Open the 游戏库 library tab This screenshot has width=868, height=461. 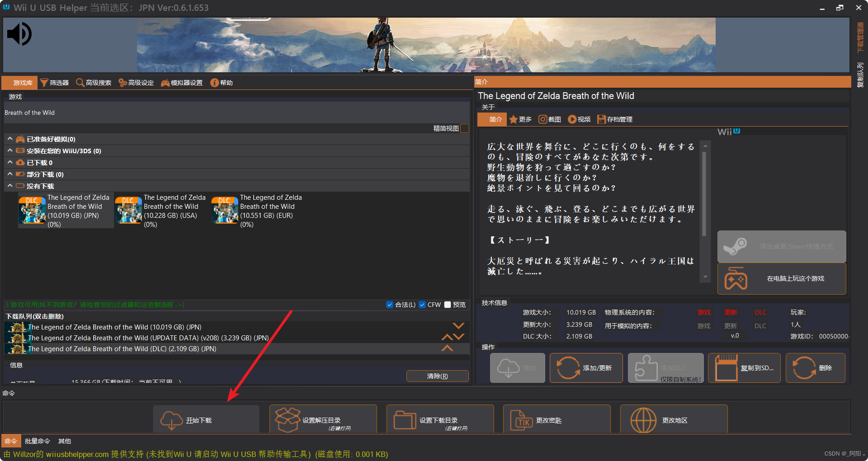coord(20,83)
